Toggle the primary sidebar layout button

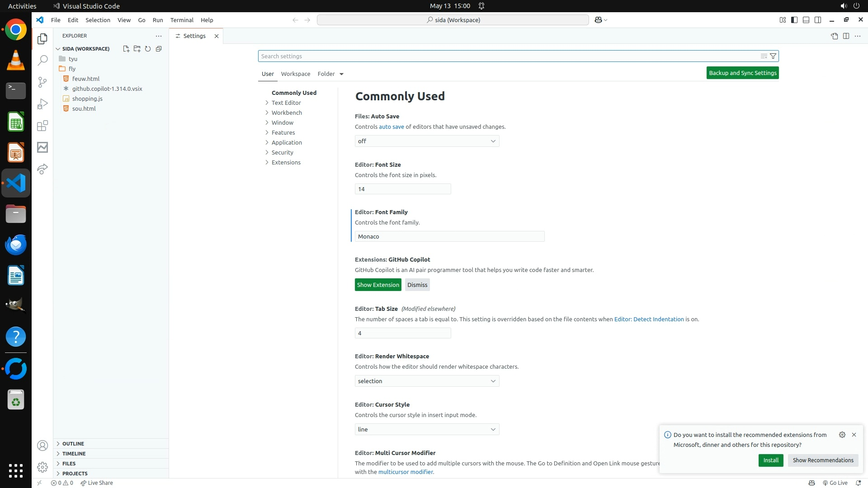pyautogui.click(x=794, y=20)
